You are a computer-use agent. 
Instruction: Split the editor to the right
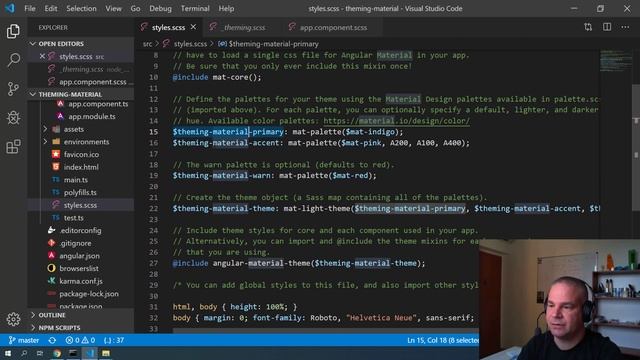coord(607,27)
